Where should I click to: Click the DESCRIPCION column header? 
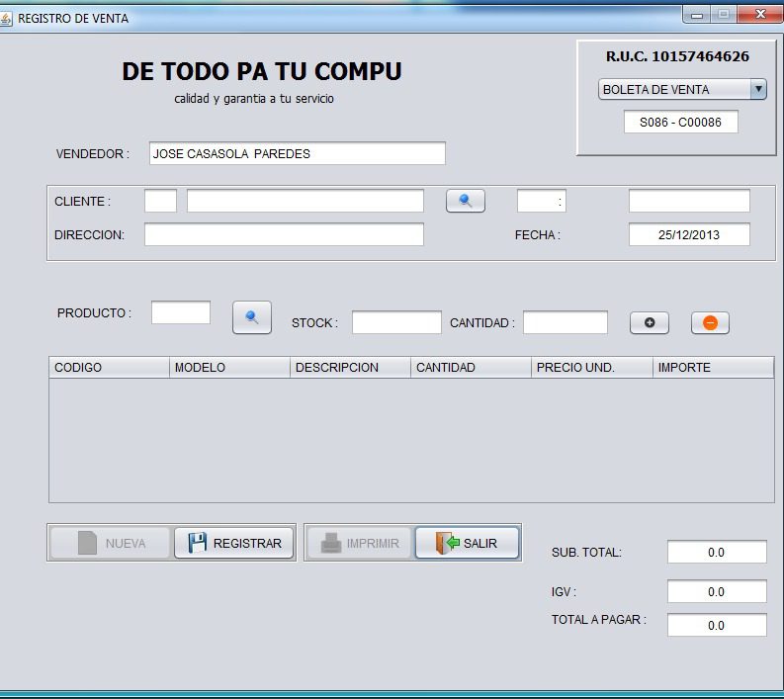pos(351,368)
